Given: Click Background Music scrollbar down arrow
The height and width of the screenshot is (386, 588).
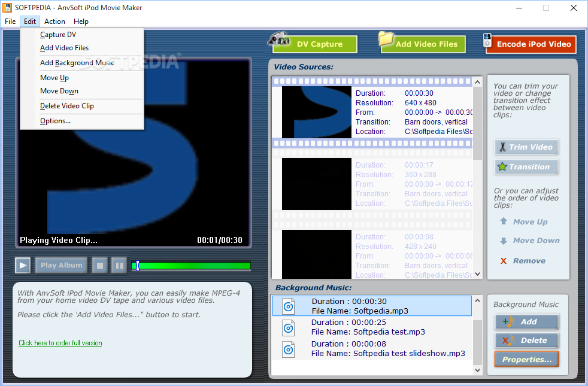Looking at the screenshot, I should tap(477, 370).
